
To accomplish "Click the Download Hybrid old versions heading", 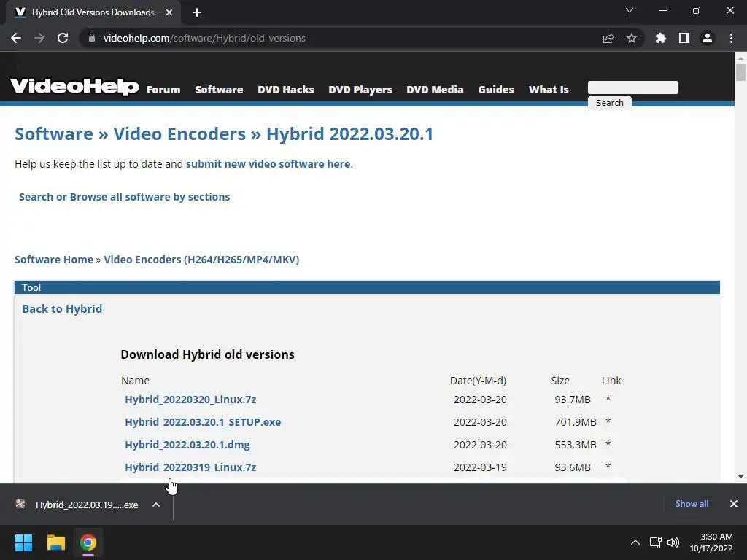I will 207,355.
